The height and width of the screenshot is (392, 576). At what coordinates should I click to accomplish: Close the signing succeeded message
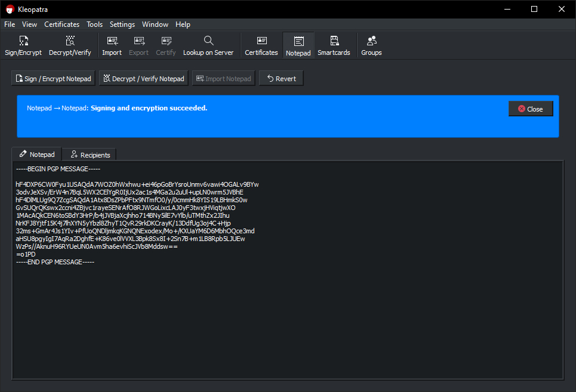pos(531,109)
